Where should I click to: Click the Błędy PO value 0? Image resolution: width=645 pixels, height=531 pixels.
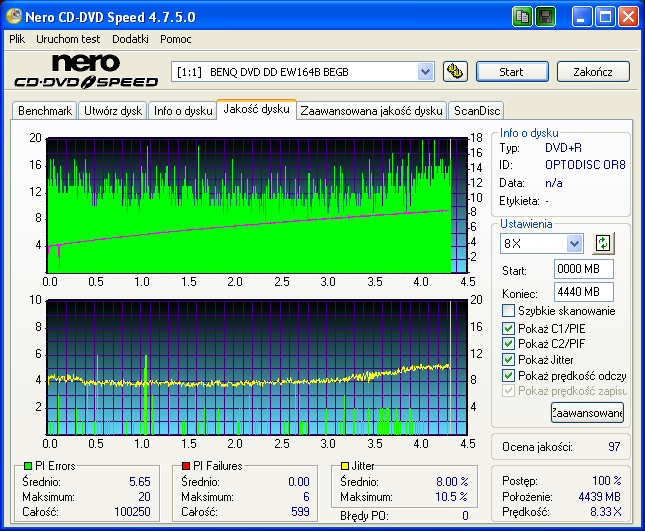[x=465, y=516]
